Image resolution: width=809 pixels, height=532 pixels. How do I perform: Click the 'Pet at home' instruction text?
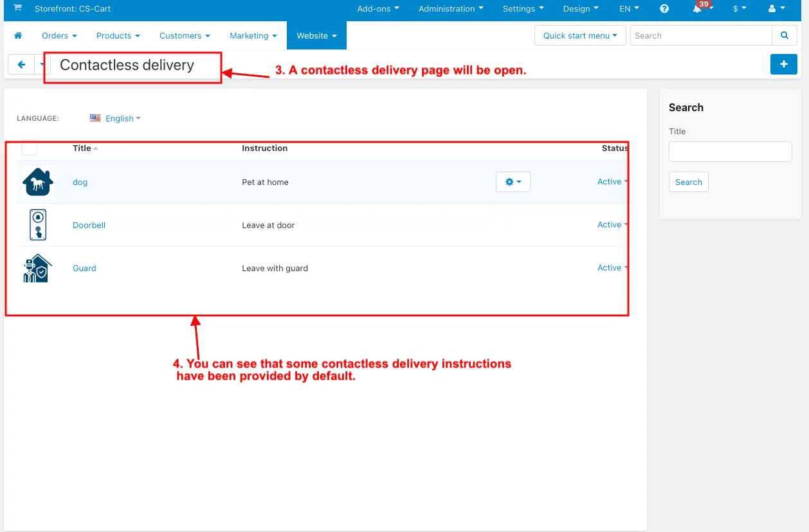[x=265, y=182]
